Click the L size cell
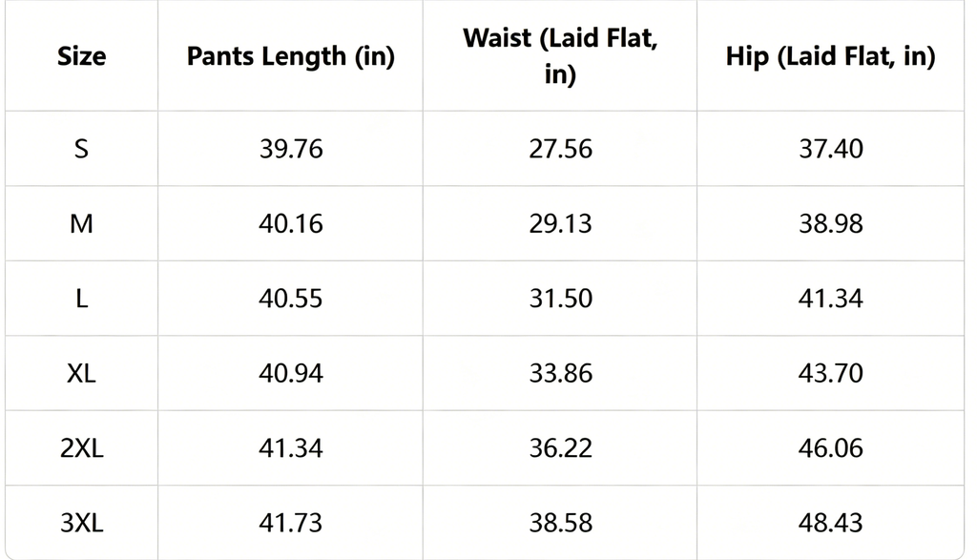The image size is (977, 560). tap(82, 299)
